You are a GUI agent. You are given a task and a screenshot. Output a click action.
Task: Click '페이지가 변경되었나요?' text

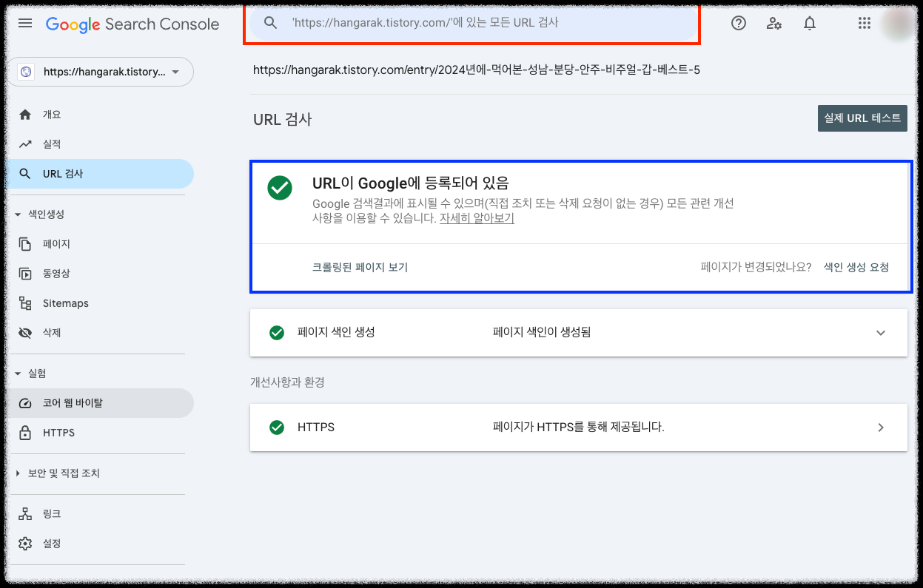756,267
